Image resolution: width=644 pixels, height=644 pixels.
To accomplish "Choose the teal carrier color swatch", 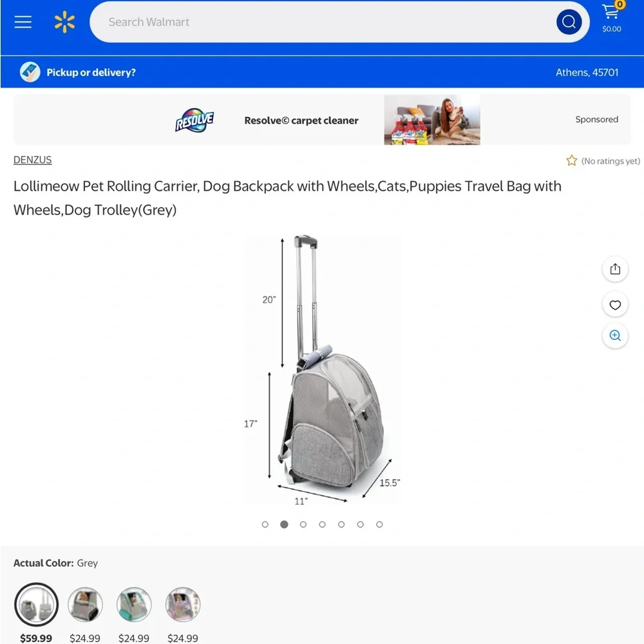I will [x=134, y=605].
